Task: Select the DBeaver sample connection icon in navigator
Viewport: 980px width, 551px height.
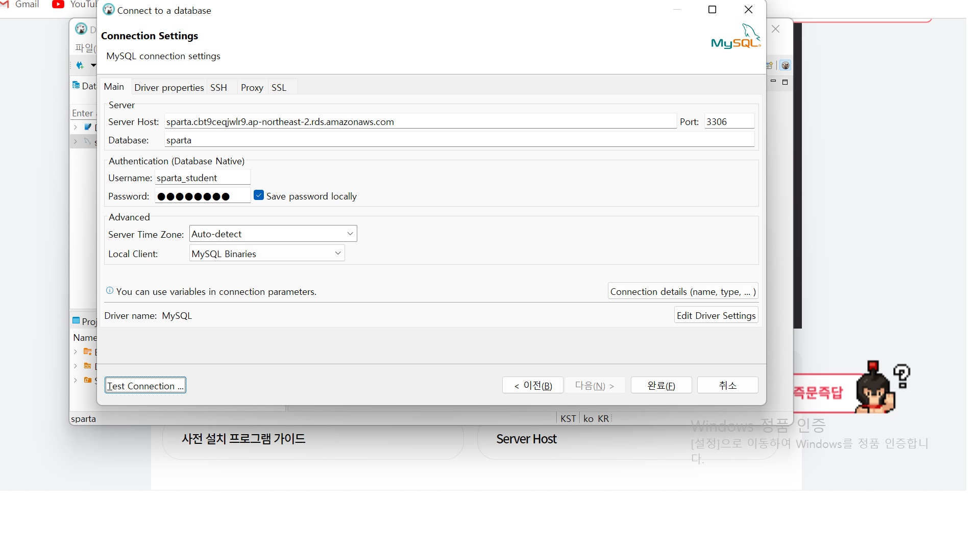Action: click(88, 127)
